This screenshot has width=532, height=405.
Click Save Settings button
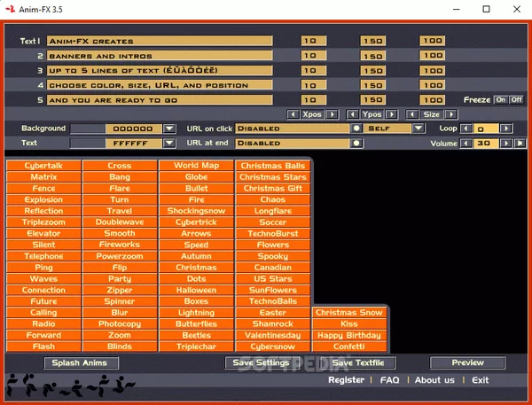261,362
